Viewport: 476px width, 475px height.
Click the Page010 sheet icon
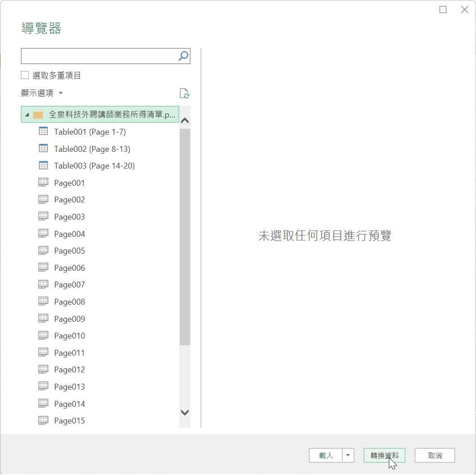[x=43, y=335]
